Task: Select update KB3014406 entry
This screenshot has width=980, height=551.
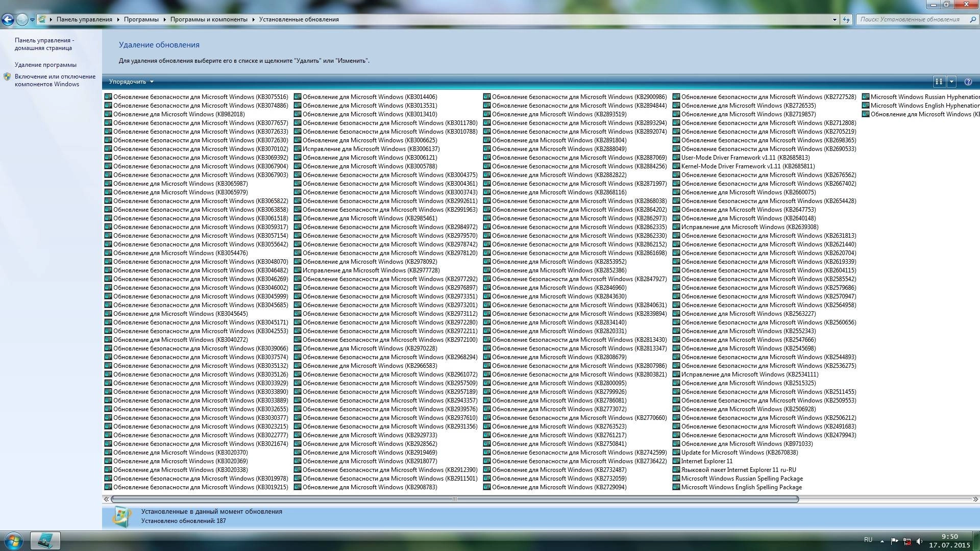Action: point(365,97)
